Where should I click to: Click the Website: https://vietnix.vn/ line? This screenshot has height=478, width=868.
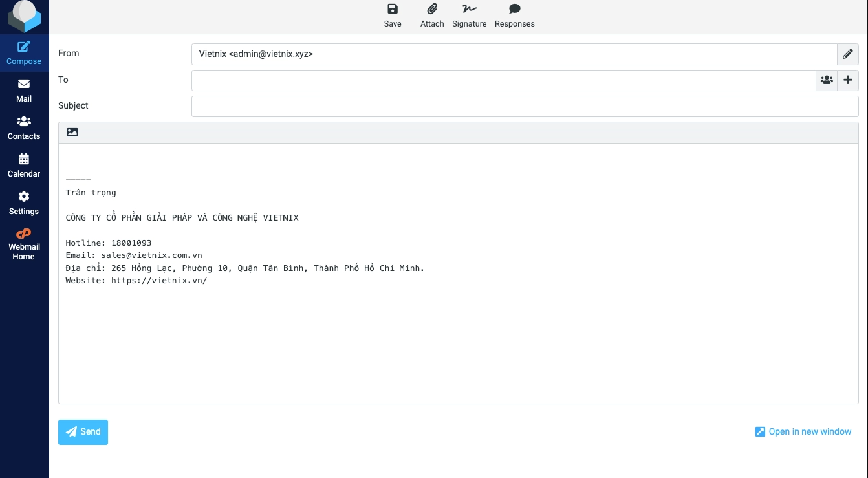click(136, 281)
